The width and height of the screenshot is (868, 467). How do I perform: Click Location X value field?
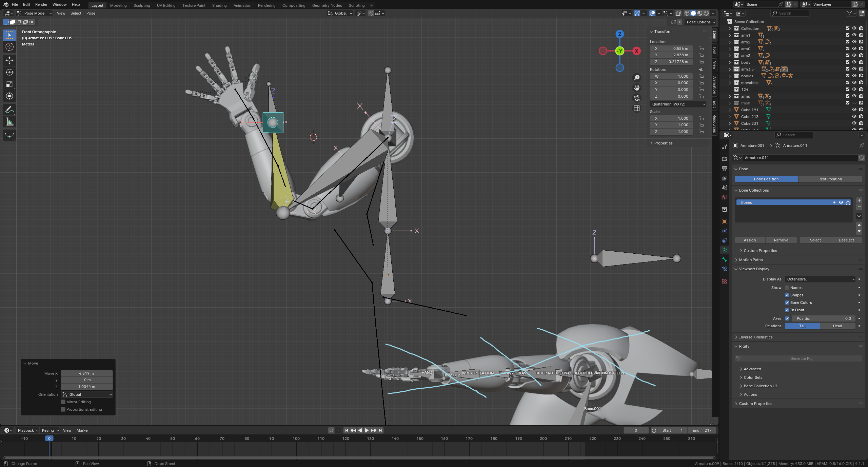click(x=671, y=48)
